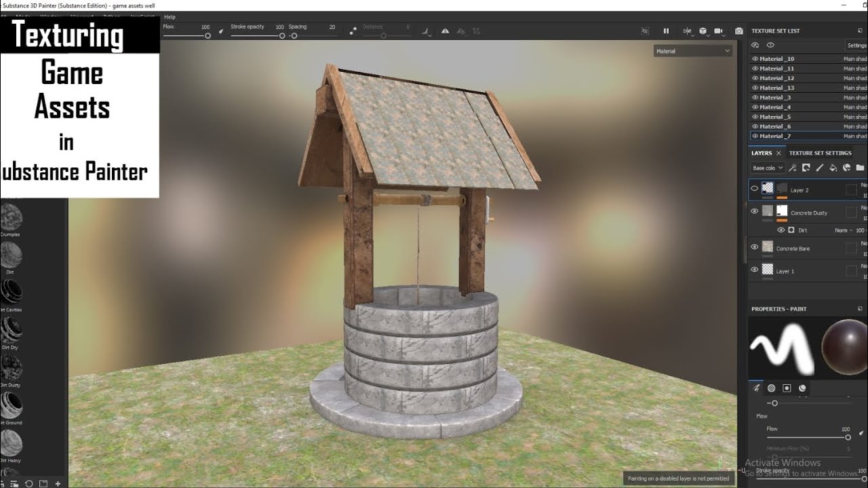868x488 pixels.
Task: Toggle the hide overlay icon left of the pause button
Action: pyautogui.click(x=645, y=30)
